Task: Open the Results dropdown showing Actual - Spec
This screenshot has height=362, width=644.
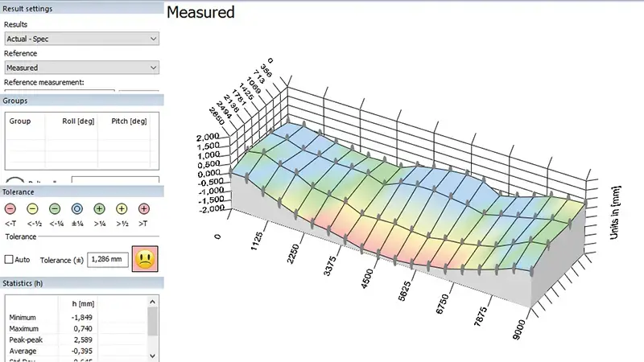Action: 80,39
